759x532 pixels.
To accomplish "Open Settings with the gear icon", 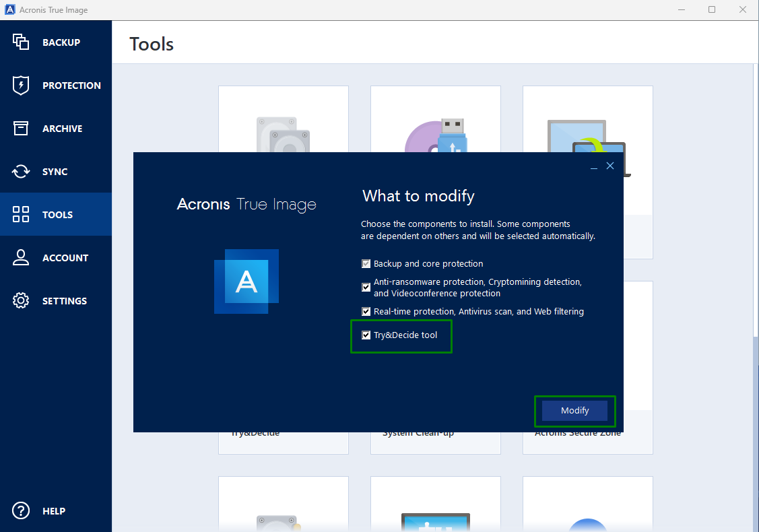I will (20, 300).
